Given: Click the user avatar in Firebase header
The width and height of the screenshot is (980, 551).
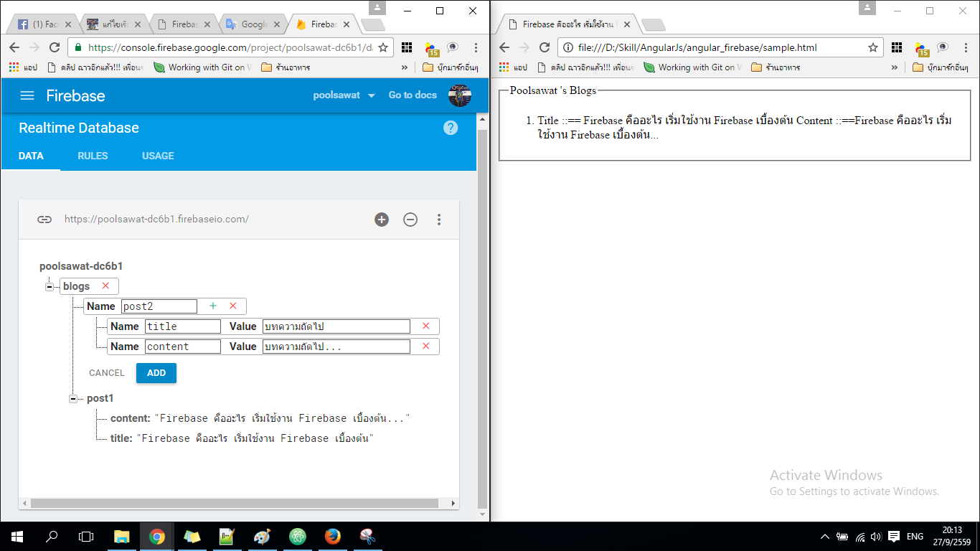Looking at the screenshot, I should (460, 95).
